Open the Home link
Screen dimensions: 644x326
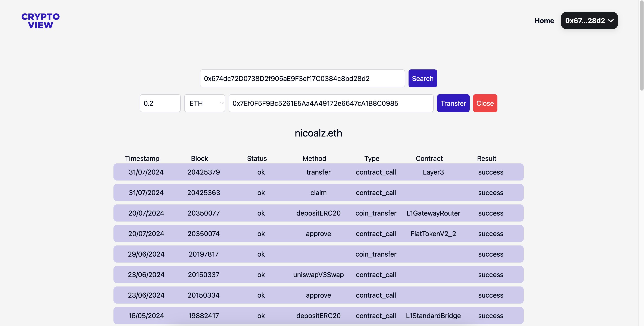(544, 21)
